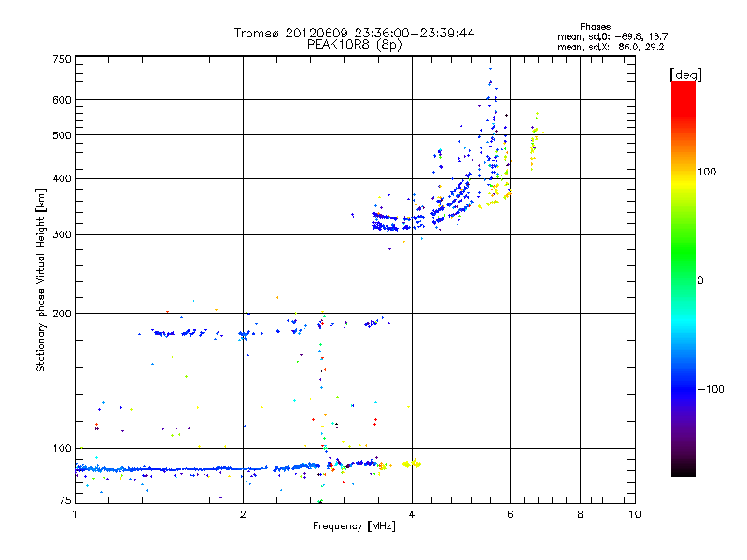This screenshot has height=560, width=747.
Task: Click the '[deg]' colorbar unit label
Action: tap(685, 75)
